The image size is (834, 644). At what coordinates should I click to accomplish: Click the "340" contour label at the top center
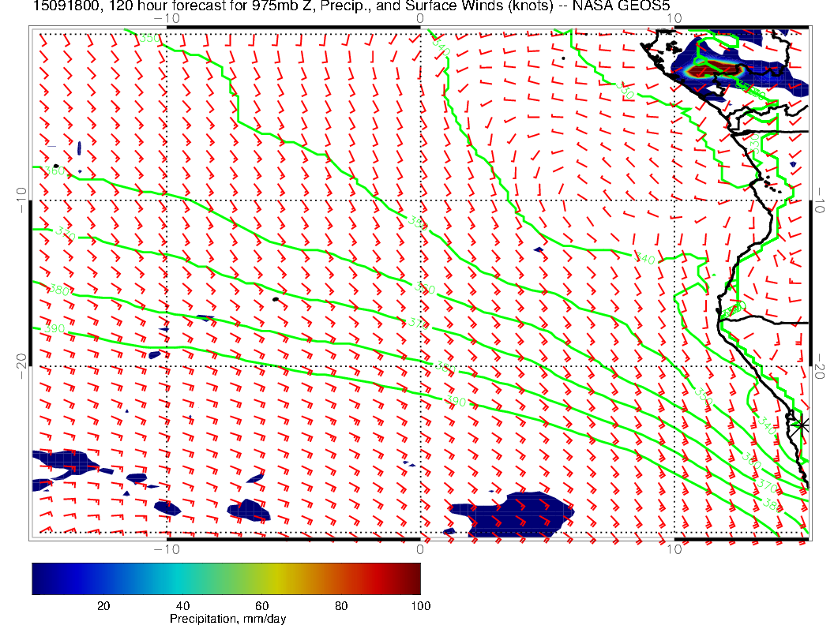coord(441,48)
